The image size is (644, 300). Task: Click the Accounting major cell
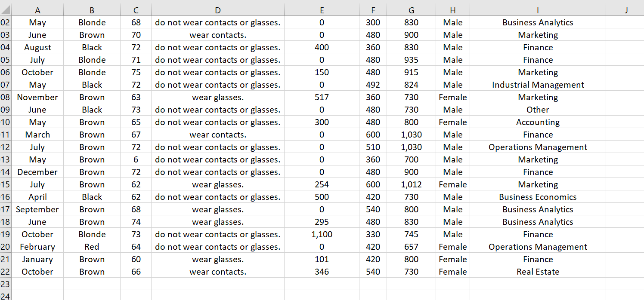click(x=538, y=122)
